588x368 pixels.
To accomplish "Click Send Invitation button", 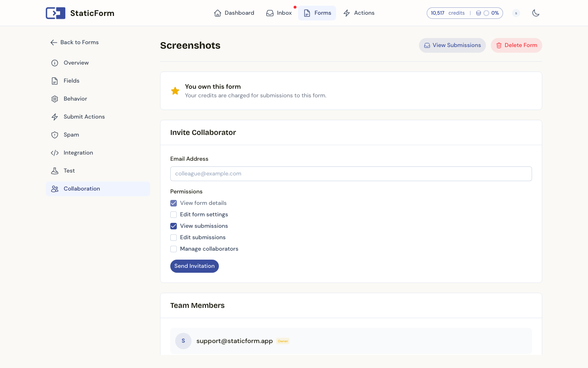I will [x=194, y=266].
